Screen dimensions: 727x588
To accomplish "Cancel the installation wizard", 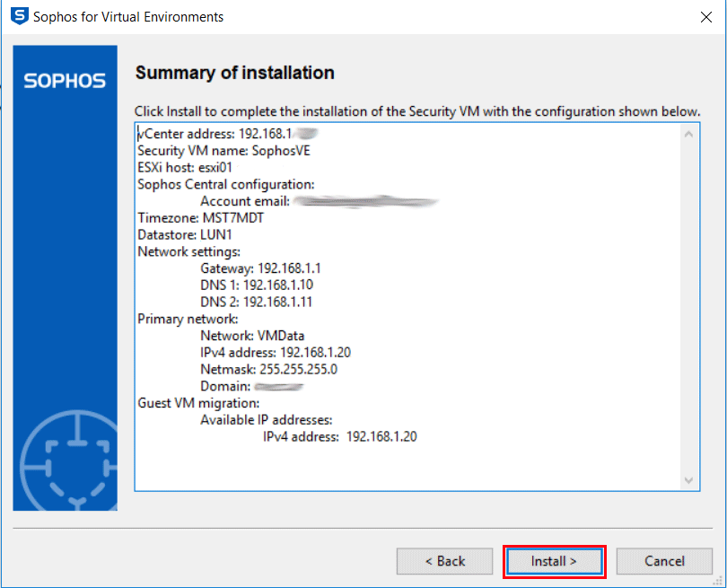I will pos(664,562).
